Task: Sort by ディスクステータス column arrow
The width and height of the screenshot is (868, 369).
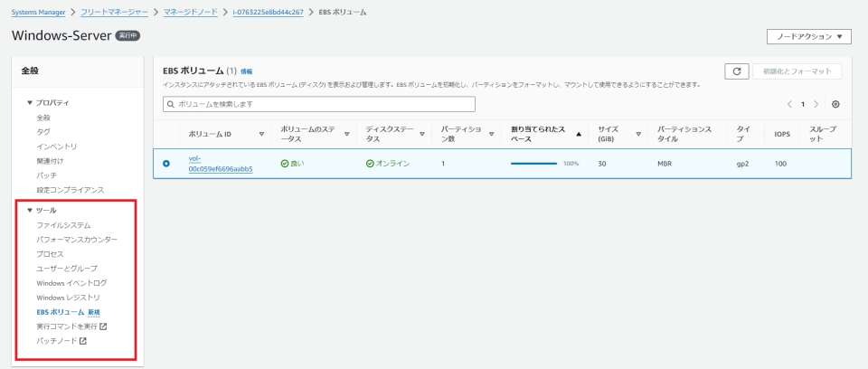Action: click(422, 134)
